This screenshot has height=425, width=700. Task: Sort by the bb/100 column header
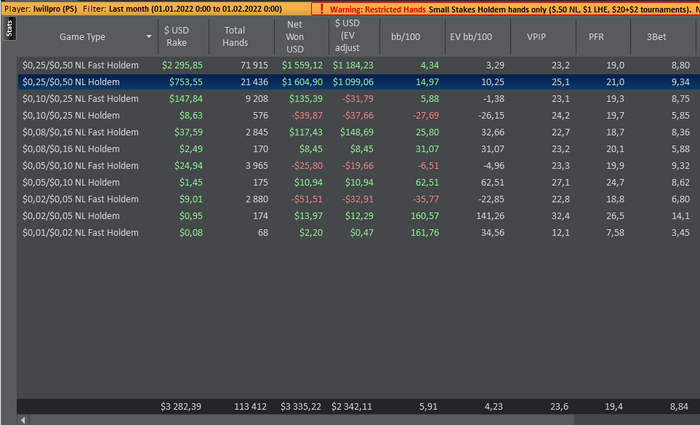[405, 37]
